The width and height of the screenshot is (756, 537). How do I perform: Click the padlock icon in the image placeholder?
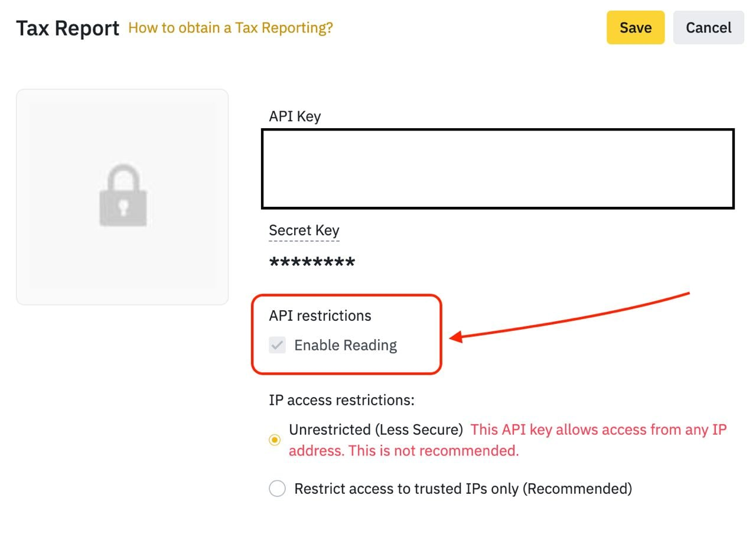[x=123, y=196]
